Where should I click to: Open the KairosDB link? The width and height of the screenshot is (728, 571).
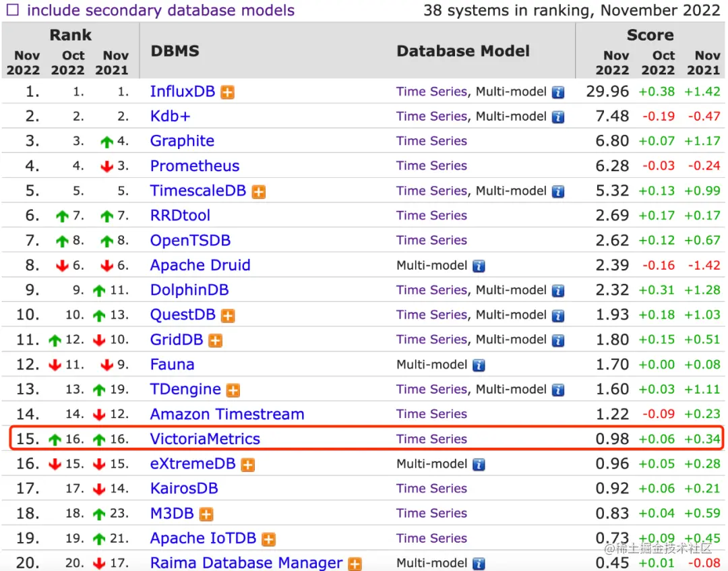pos(184,489)
